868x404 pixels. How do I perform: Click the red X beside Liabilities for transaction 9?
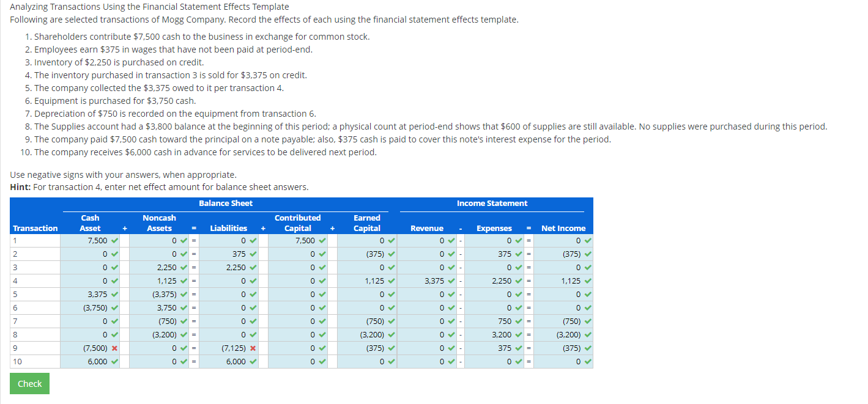click(x=252, y=348)
